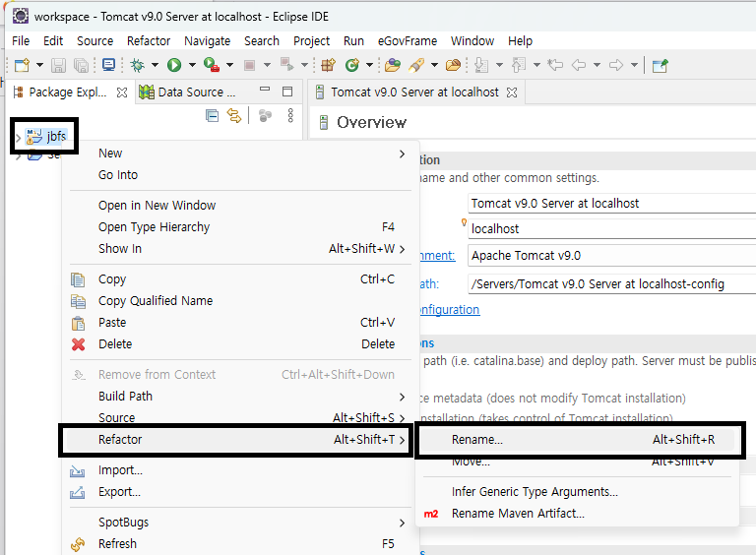Viewport: 756px width, 555px height.
Task: Click the Open Task folder icon
Action: point(453,65)
